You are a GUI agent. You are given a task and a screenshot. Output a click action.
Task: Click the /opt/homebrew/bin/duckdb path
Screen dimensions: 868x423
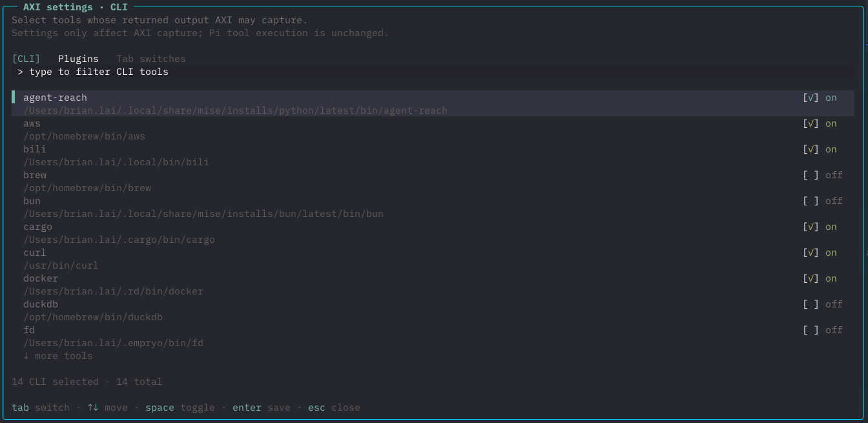tap(93, 317)
